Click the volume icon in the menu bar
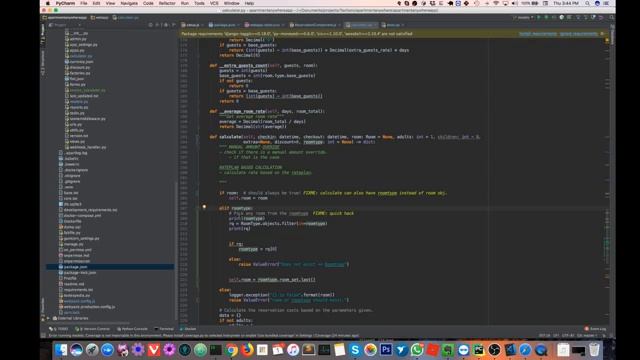This screenshot has width=640, height=360. click(x=515, y=3)
